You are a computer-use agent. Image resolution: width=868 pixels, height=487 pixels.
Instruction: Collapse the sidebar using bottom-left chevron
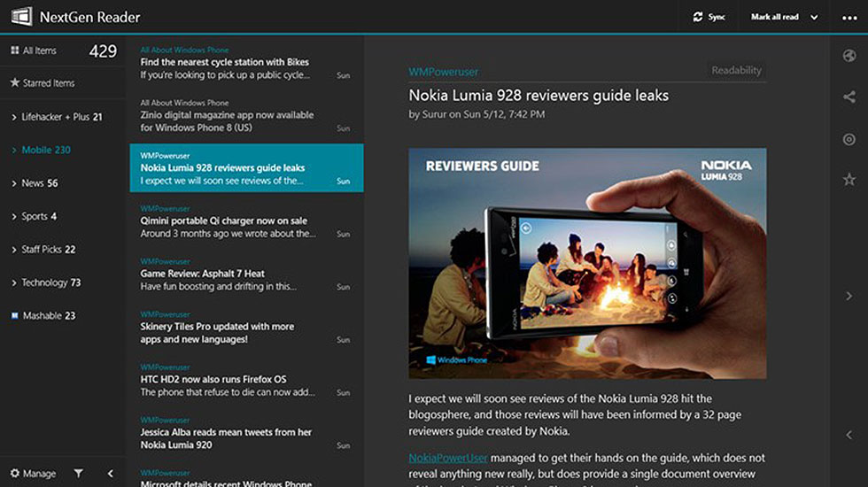(111, 474)
